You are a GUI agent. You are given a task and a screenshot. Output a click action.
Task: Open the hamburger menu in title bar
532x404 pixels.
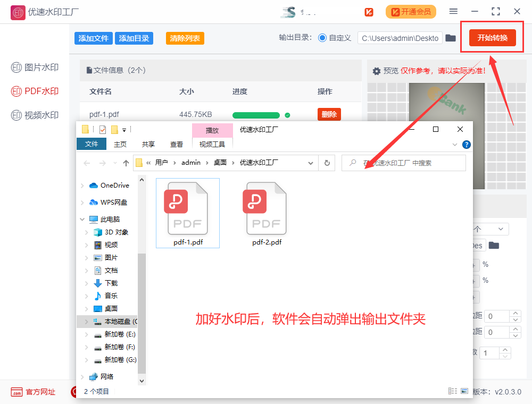453,12
